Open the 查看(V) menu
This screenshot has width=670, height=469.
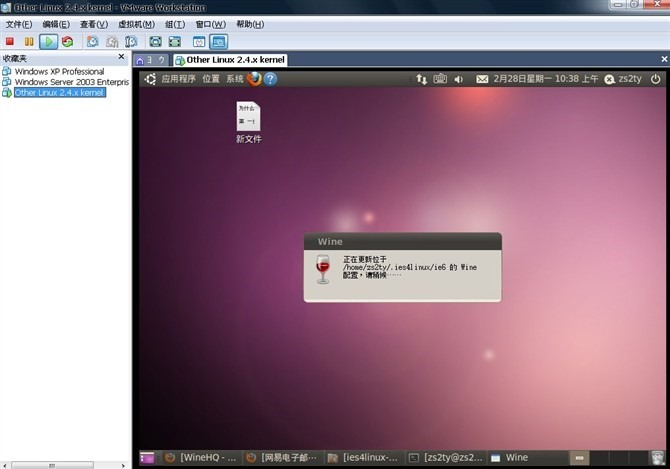(x=94, y=24)
